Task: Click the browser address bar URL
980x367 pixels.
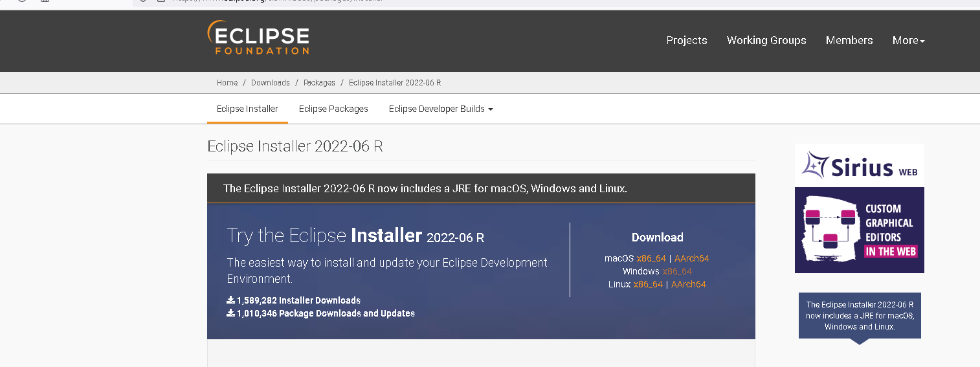Action: [278, 1]
